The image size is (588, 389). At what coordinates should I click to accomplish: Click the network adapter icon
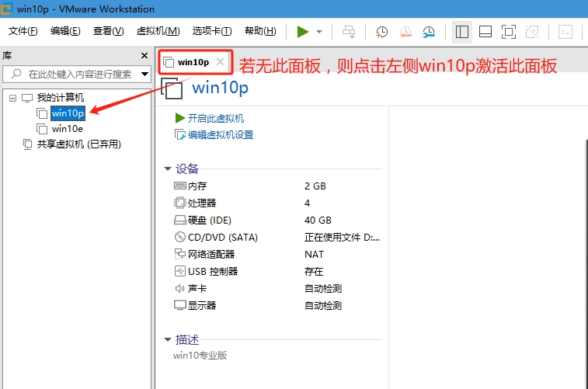(180, 255)
